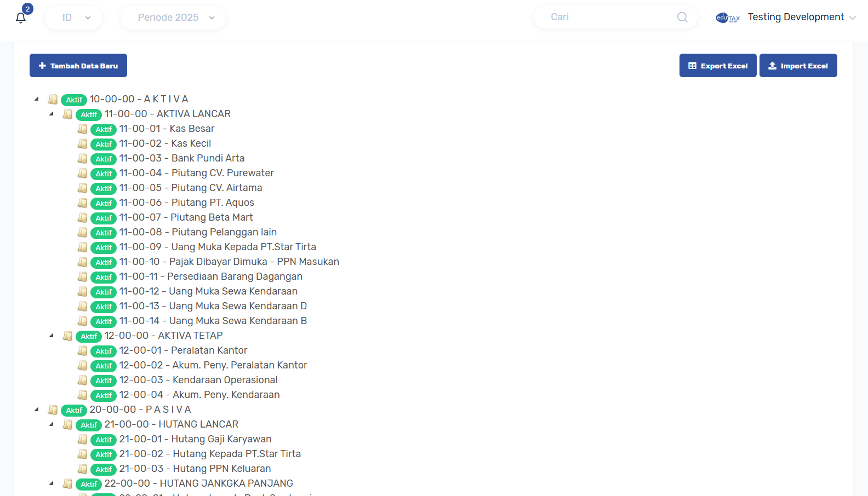Click the folder icon beside Peralatan Kantor
This screenshot has width=868, height=496.
tap(83, 351)
